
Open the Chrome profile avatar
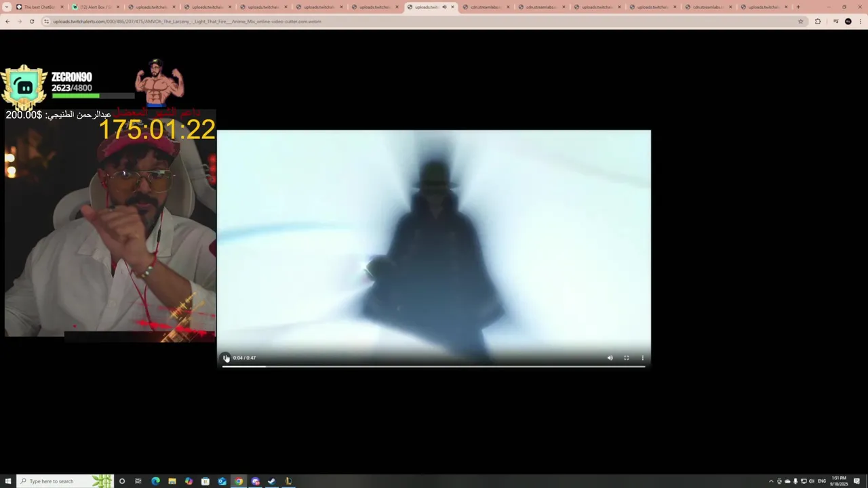(x=848, y=21)
